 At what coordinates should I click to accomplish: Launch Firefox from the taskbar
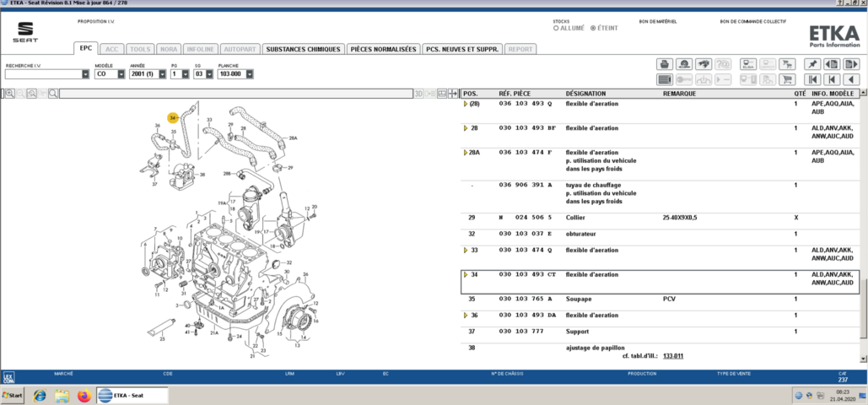(84, 396)
